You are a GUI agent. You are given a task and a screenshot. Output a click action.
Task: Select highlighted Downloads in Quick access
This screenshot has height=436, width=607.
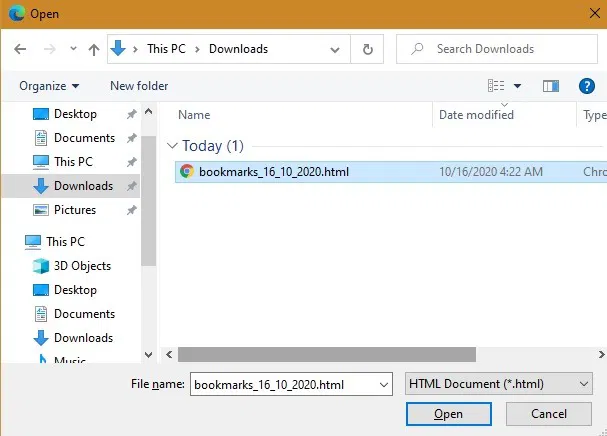click(x=73, y=186)
